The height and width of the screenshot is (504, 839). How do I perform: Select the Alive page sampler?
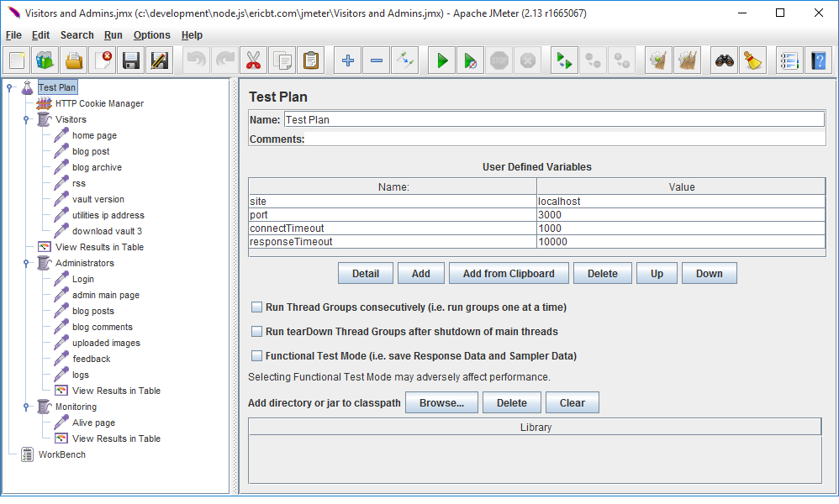93,423
